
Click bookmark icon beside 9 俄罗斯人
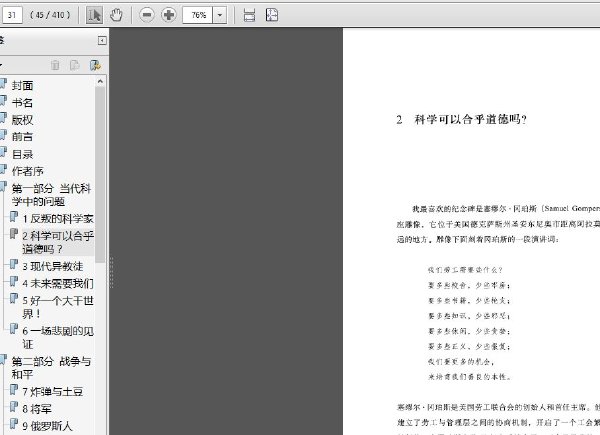click(14, 424)
